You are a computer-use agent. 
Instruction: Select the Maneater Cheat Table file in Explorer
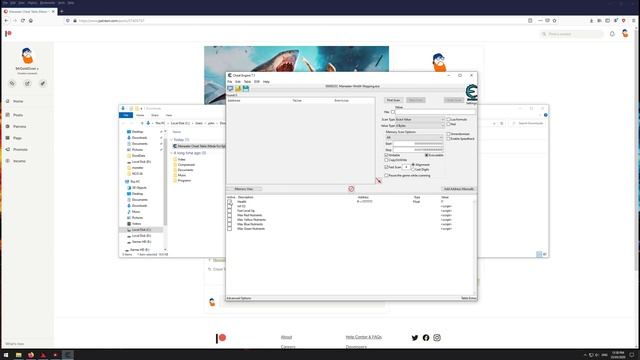[x=199, y=146]
